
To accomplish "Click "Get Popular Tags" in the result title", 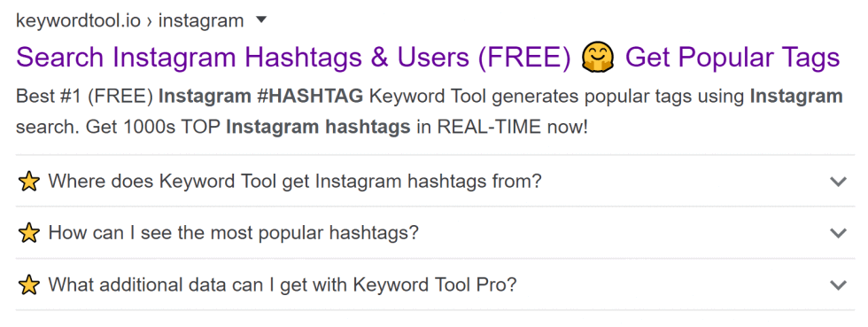I will click(732, 58).
